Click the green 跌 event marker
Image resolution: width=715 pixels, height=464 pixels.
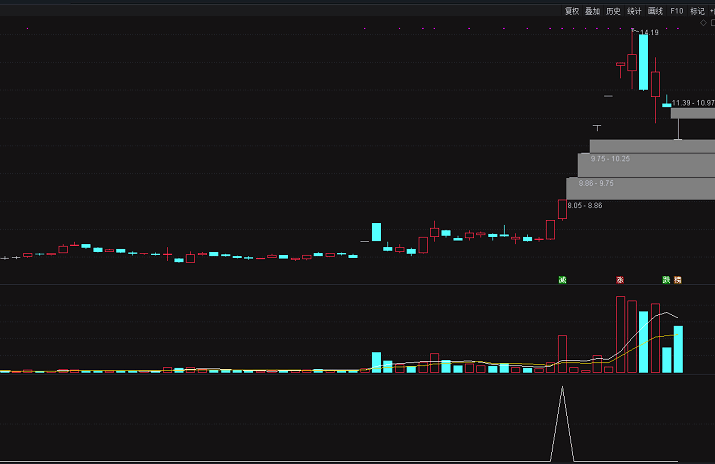pos(666,280)
